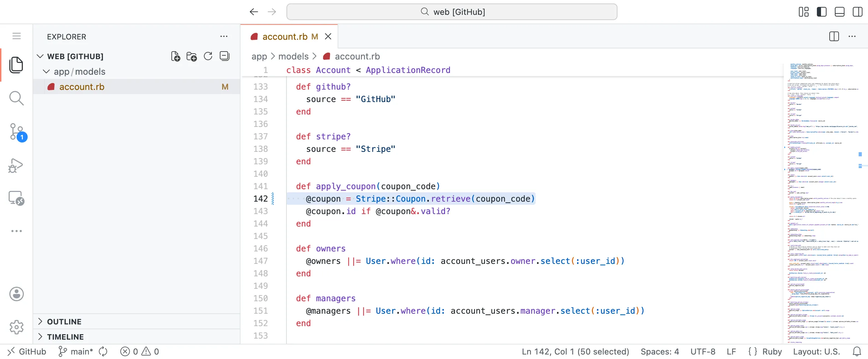Image resolution: width=868 pixels, height=359 pixels.
Task: Toggle the primary side bar visibility
Action: tap(822, 11)
